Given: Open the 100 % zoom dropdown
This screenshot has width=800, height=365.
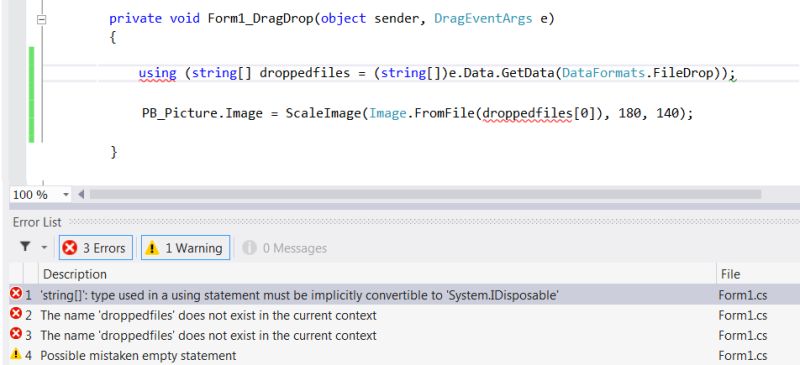Looking at the screenshot, I should point(66,194).
